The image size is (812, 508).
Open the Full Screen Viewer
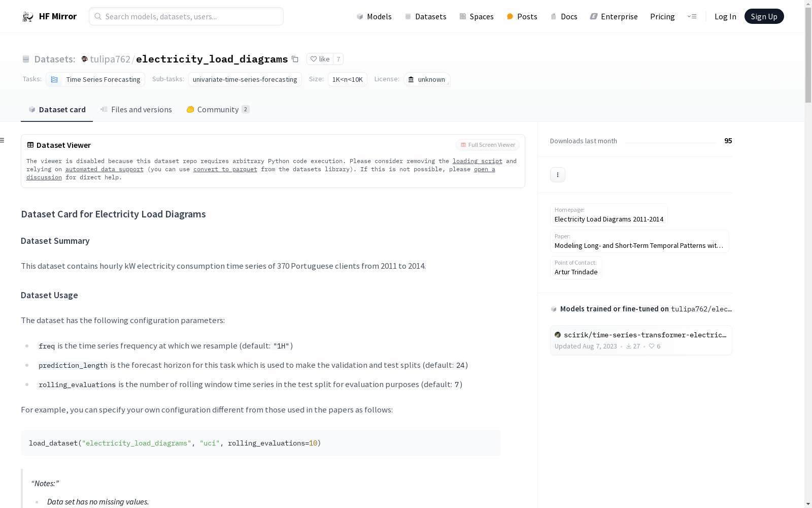tap(488, 145)
